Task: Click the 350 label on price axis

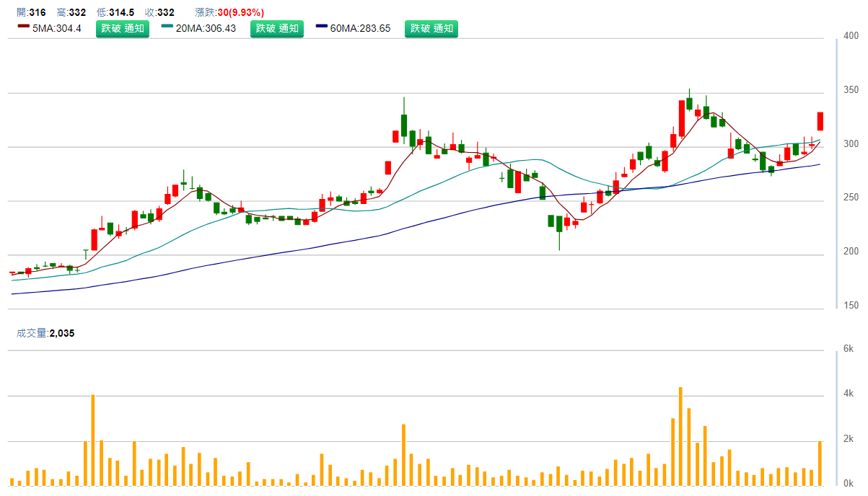Action: click(x=851, y=90)
